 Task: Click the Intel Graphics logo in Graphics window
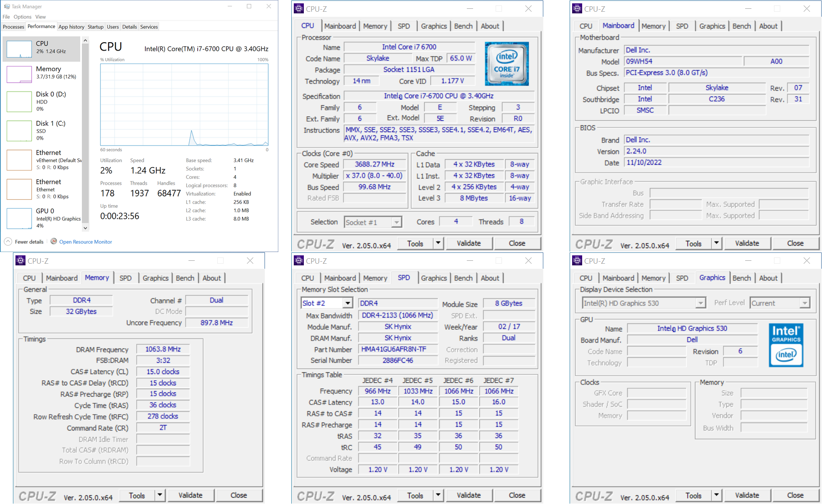[786, 345]
